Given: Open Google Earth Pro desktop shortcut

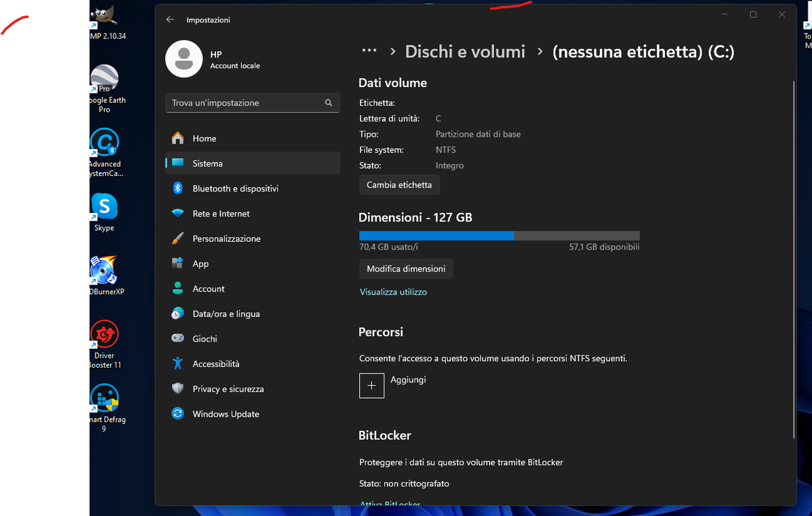Looking at the screenshot, I should [x=104, y=89].
